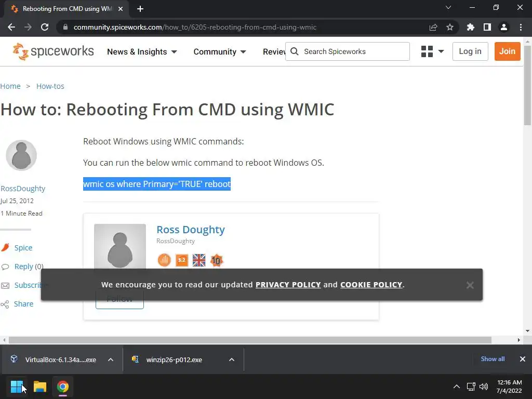The height and width of the screenshot is (399, 532).
Task: Open the COOKIE POLICY link
Action: [x=371, y=285]
